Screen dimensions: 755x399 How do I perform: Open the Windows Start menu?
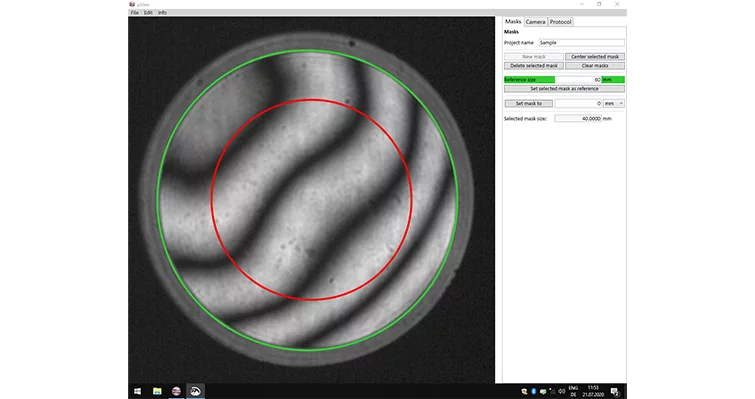tap(137, 391)
